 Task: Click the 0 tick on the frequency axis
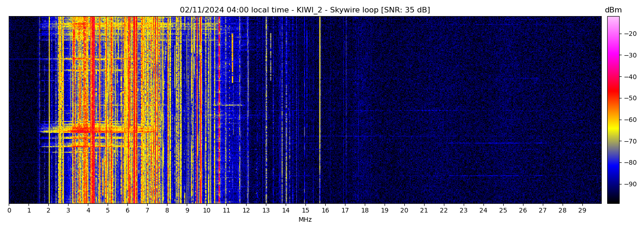tap(9, 210)
